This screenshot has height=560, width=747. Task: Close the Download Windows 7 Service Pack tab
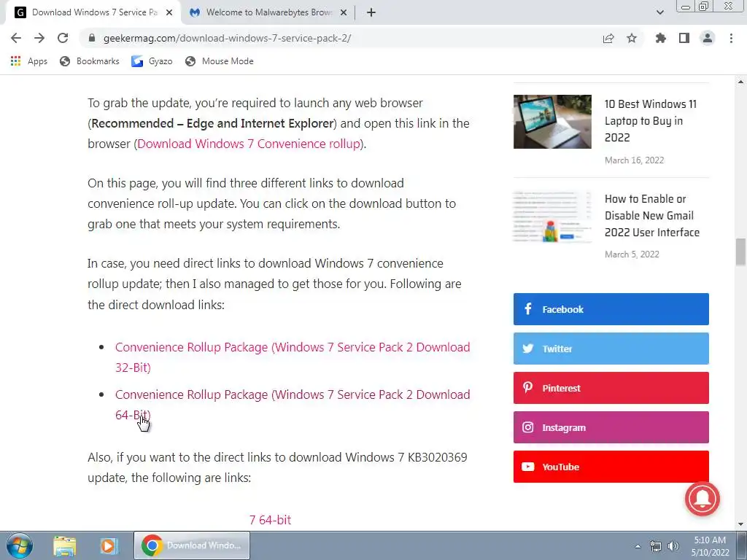pos(169,12)
